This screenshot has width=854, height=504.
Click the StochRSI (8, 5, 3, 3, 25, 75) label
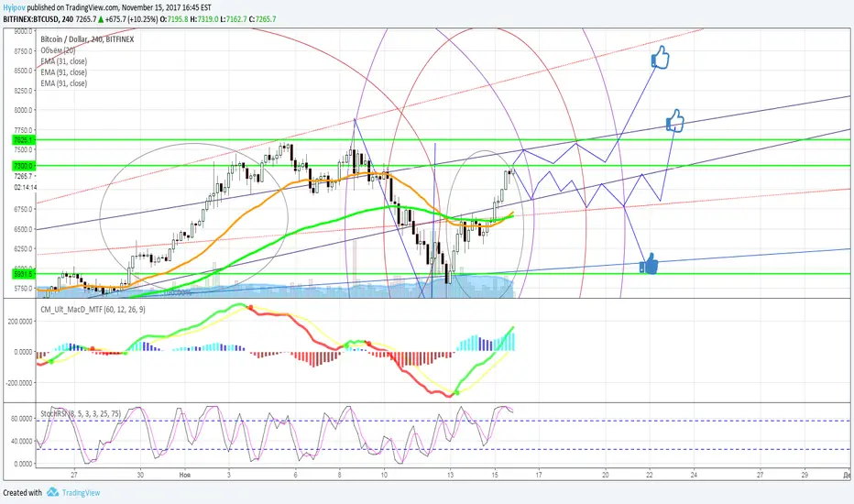(x=81, y=413)
